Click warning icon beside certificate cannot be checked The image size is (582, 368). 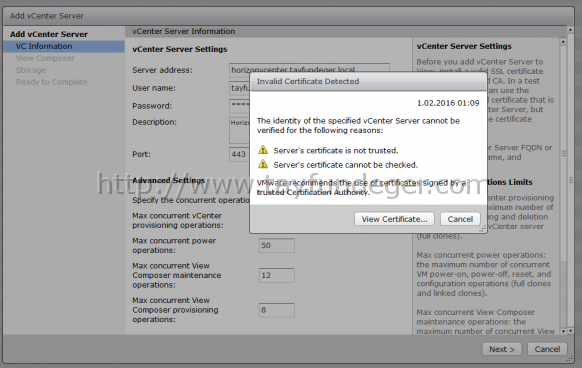tap(263, 164)
